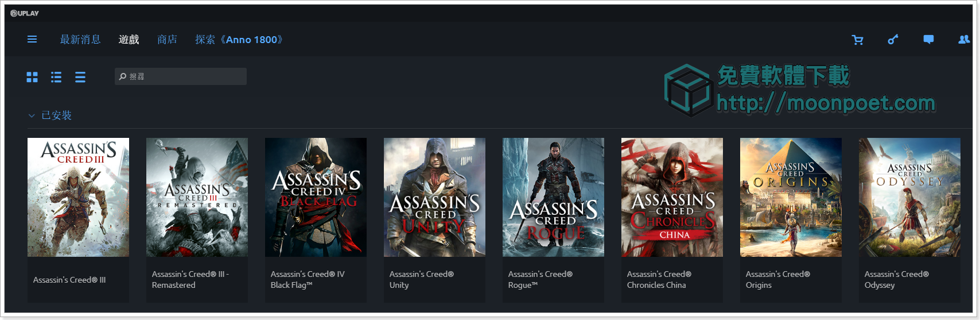Switch to detailed list view
Screen dimensions: 980x320
56,77
